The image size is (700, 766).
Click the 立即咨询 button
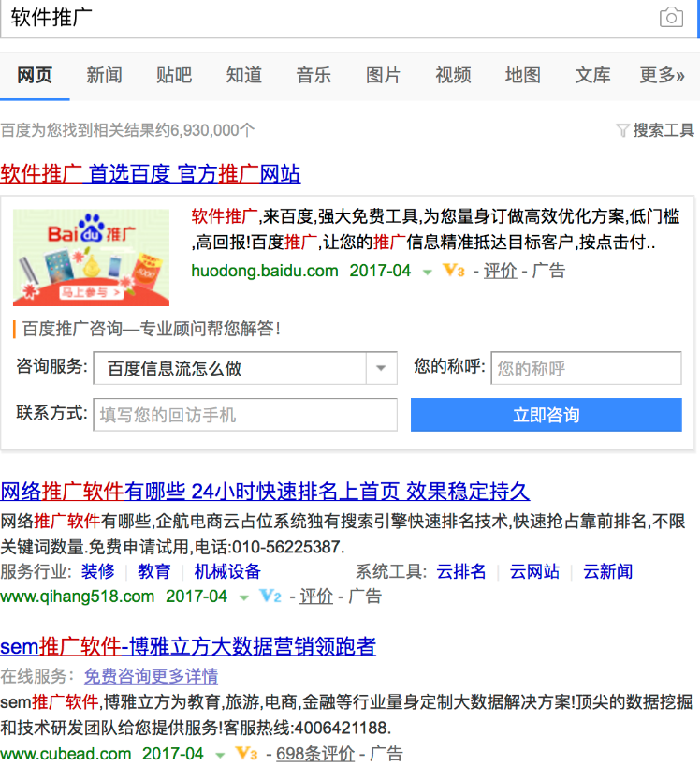pyautogui.click(x=547, y=415)
